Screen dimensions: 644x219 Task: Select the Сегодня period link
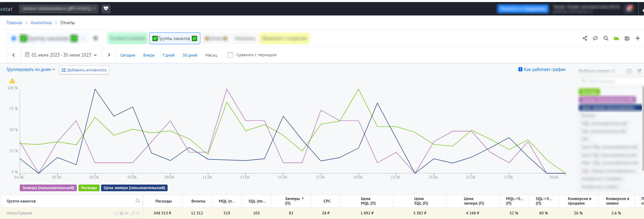pos(128,55)
